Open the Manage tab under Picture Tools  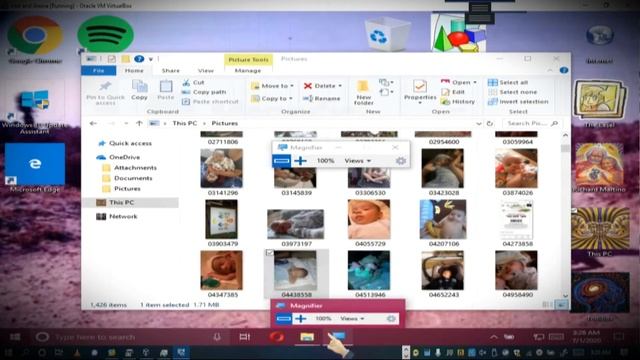248,71
